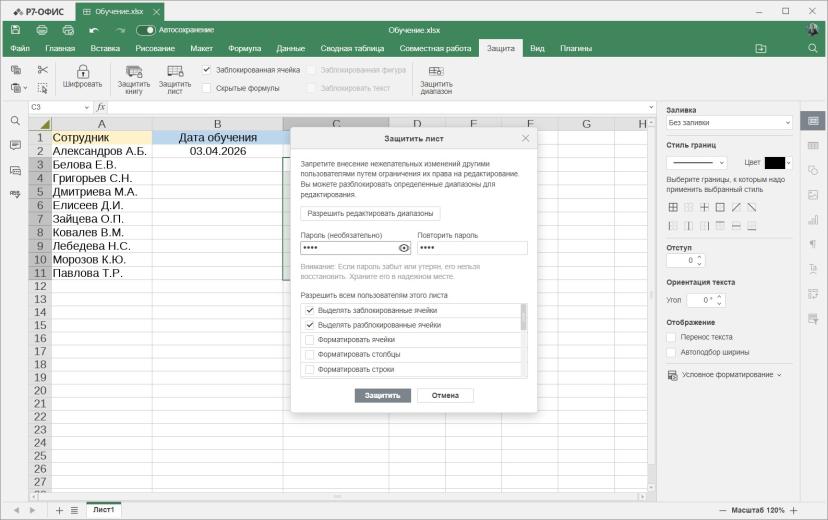Click the Select all icon
The height and width of the screenshot is (520, 828).
(43, 88)
